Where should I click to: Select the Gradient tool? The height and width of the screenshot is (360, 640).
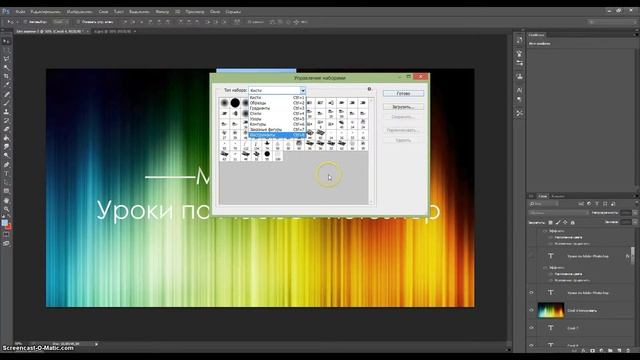[x=6, y=138]
